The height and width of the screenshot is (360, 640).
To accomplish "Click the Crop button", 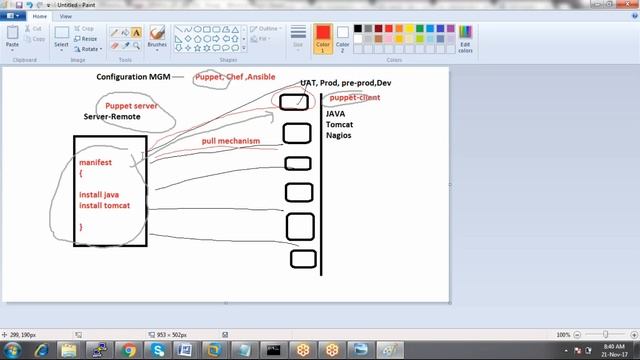I will (84, 29).
